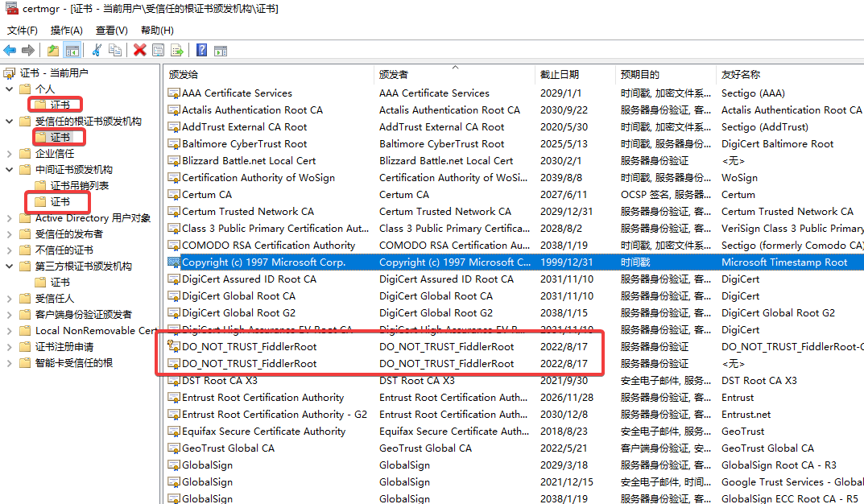Image resolution: width=864 pixels, height=504 pixels.
Task: Open Properties via the toolbar icon
Action: point(159,50)
